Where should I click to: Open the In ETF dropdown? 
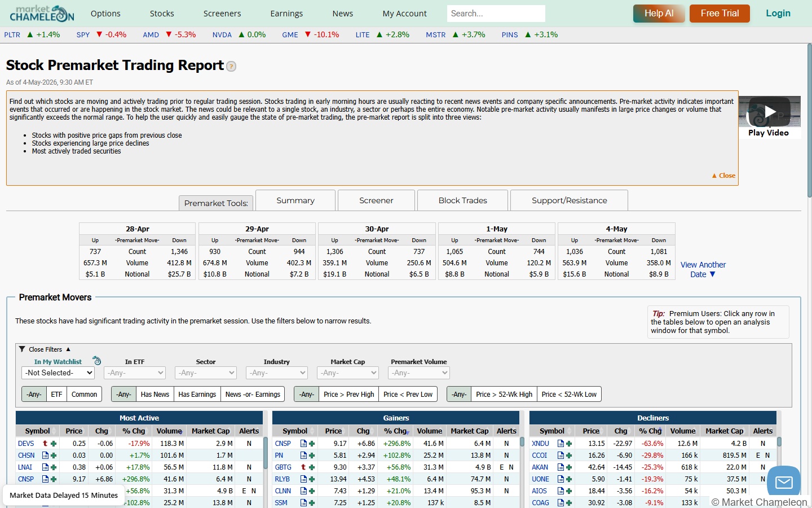(x=135, y=373)
